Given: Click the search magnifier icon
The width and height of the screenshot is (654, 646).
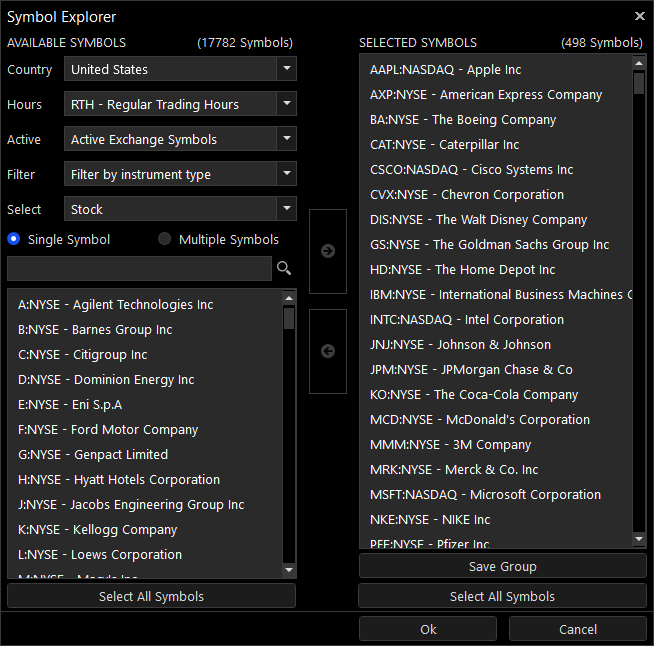Looking at the screenshot, I should point(284,268).
